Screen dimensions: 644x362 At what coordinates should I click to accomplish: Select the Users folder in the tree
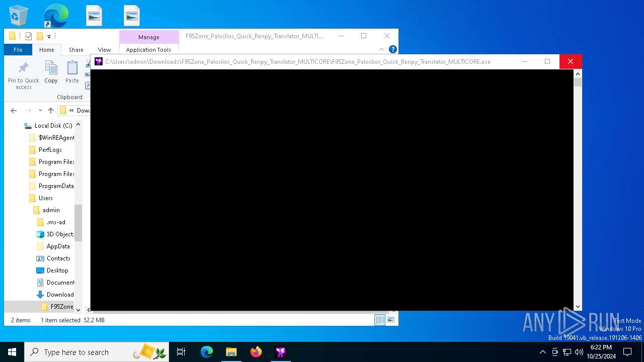[45, 198]
